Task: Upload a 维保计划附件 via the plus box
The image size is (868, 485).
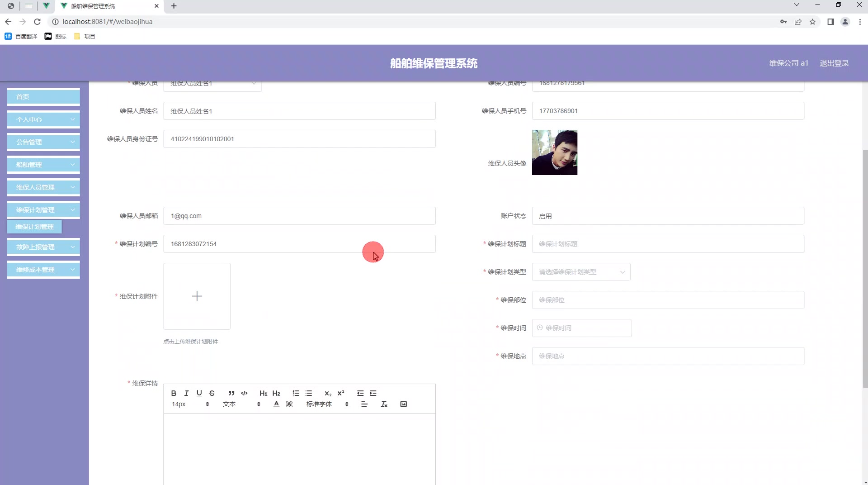Action: coord(197,296)
